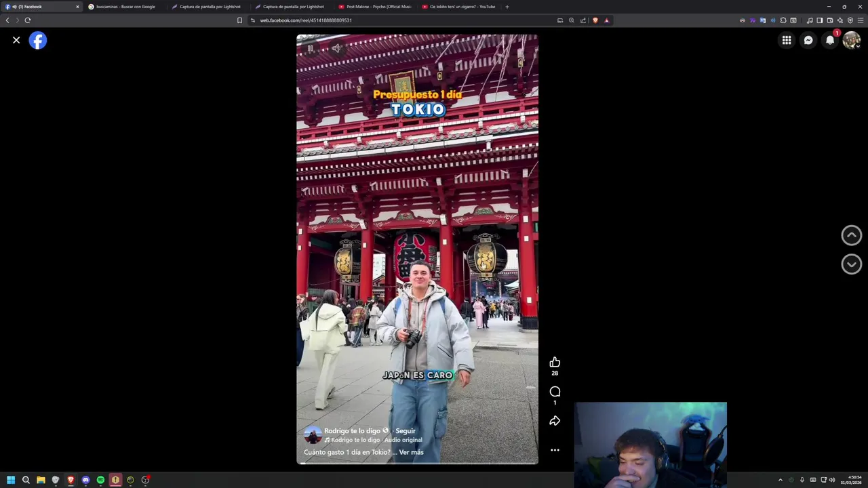This screenshot has height=488, width=868.
Task: Open Windows taskbar search
Action: tap(26, 480)
